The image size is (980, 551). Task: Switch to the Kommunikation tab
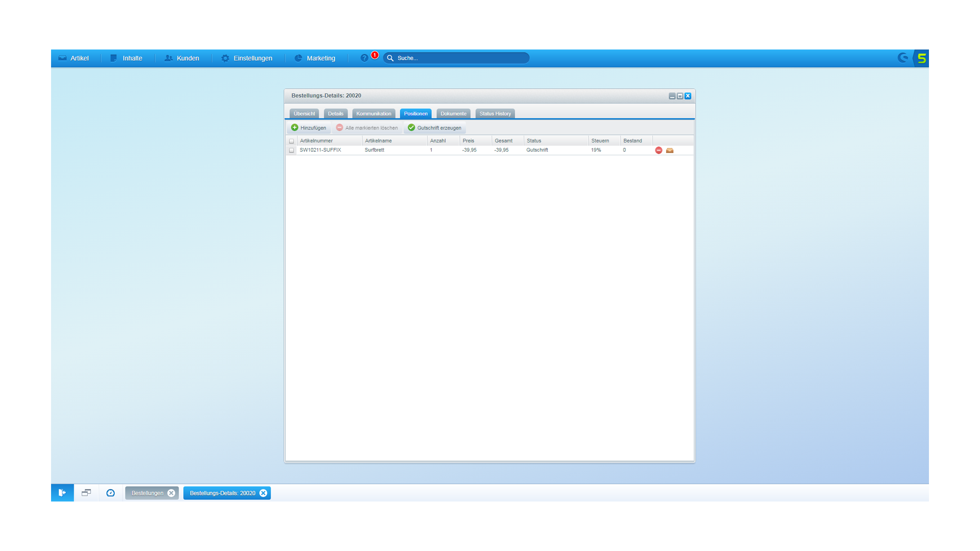[374, 114]
